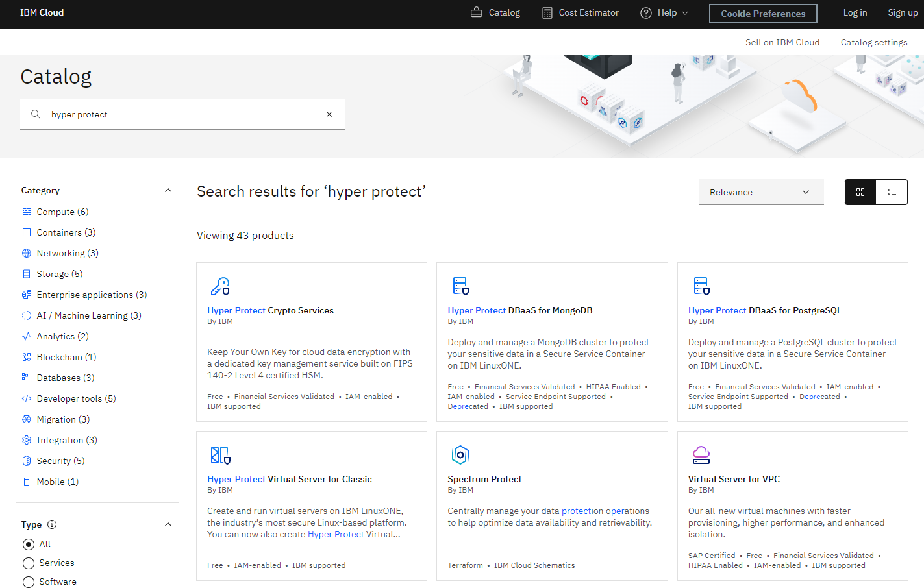Viewport: 924px width, 588px height.
Task: Click inside the catalog search field
Action: 182,114
